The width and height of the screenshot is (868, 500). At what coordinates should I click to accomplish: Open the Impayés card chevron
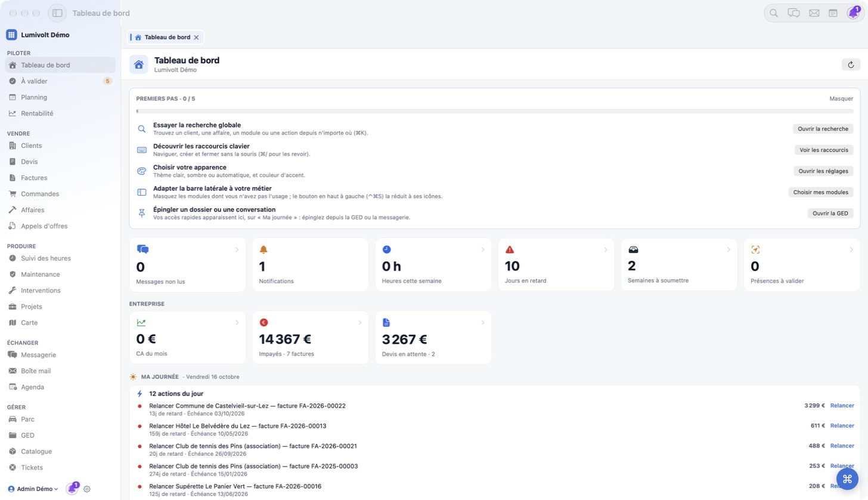pos(359,322)
